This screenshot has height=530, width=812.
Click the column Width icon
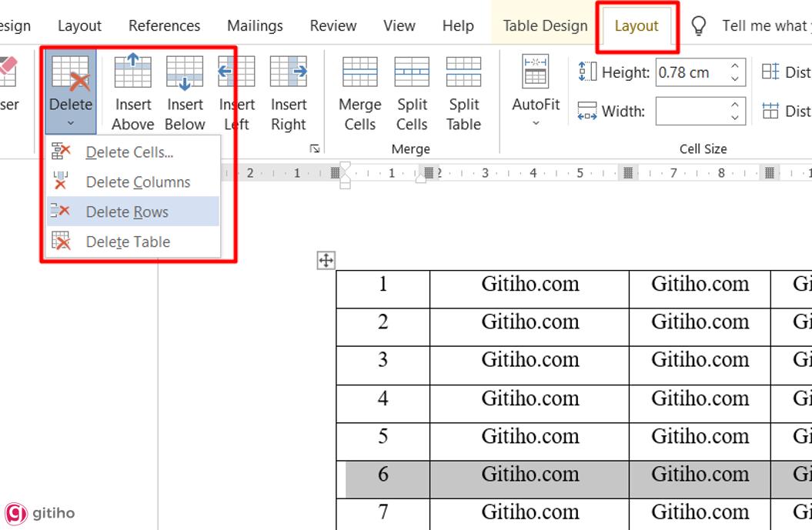tap(587, 110)
